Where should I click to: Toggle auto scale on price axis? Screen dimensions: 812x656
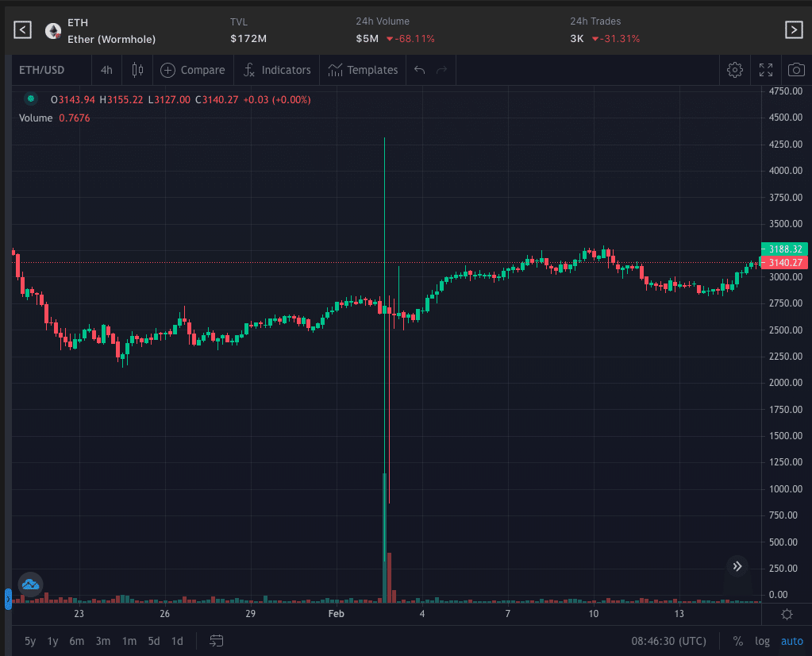[x=791, y=641]
